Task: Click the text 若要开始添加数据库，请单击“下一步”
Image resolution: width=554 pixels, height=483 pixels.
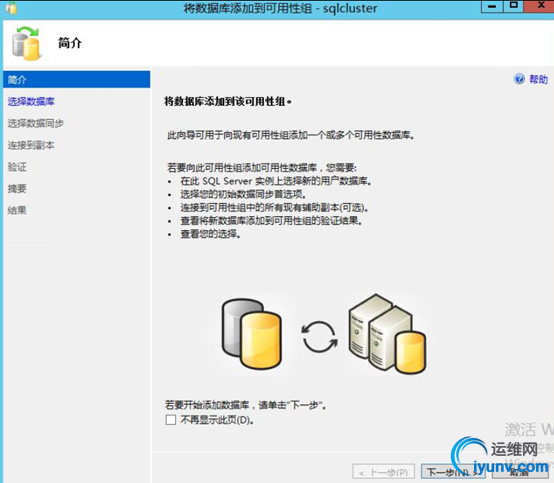Action: click(245, 405)
